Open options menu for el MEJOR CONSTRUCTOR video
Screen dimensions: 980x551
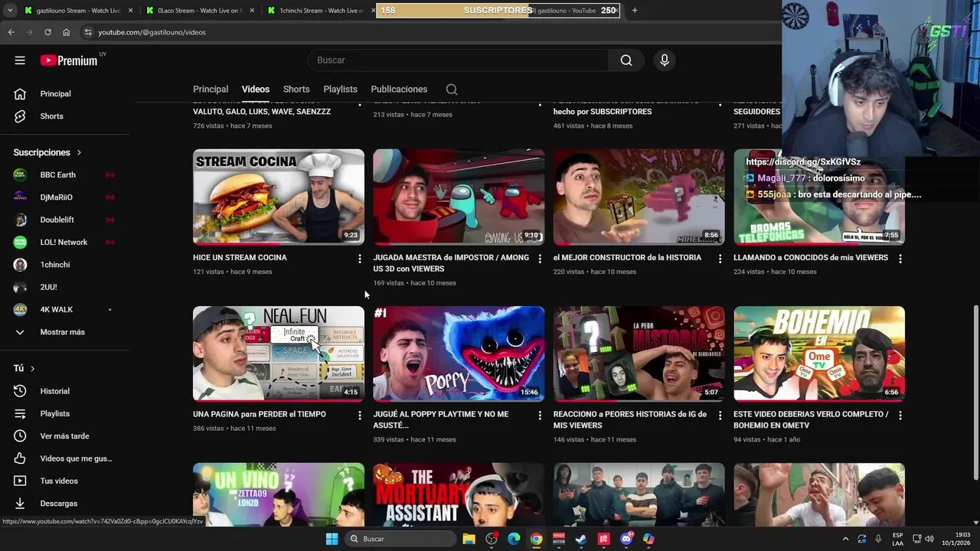tap(720, 259)
